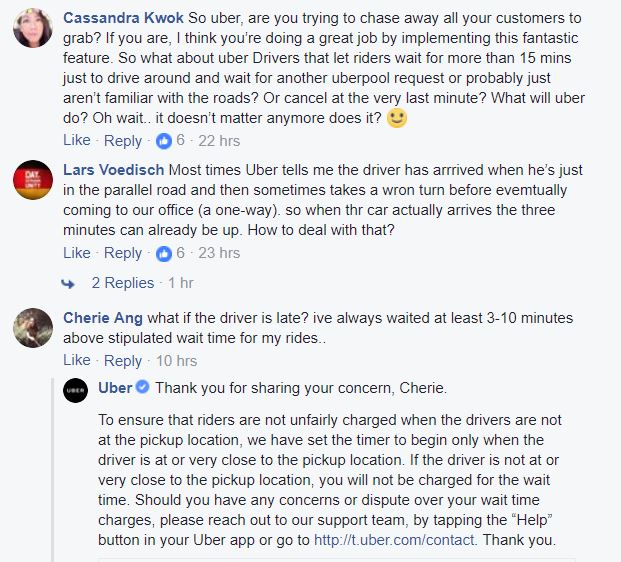Open Lars Voedisch's profile name link
The width and height of the screenshot is (621, 562).
click(114, 170)
